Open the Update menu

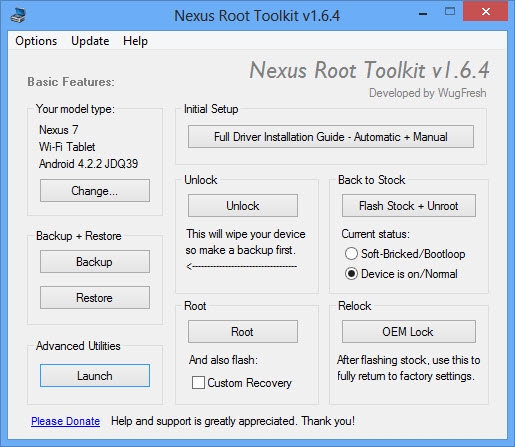(90, 41)
